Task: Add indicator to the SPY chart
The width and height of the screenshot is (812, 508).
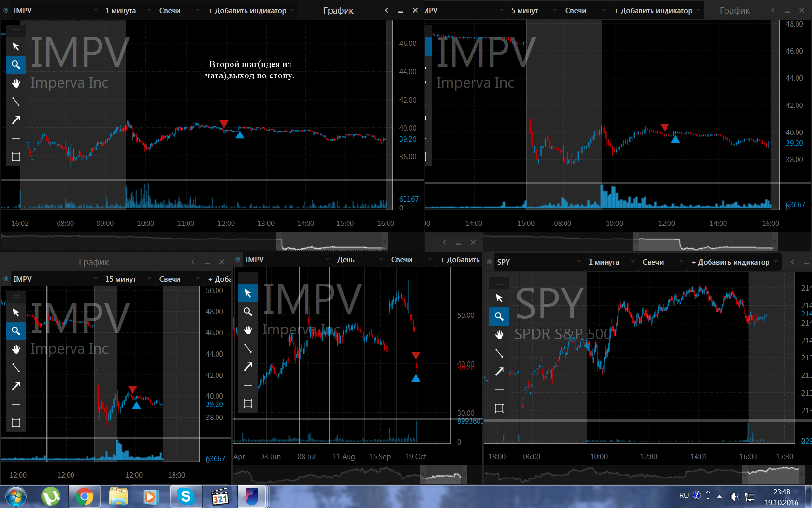Action: (x=734, y=262)
